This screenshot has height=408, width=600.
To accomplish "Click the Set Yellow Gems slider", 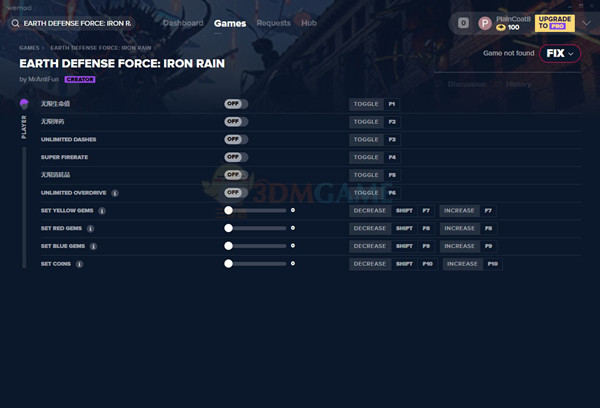I will (x=255, y=211).
